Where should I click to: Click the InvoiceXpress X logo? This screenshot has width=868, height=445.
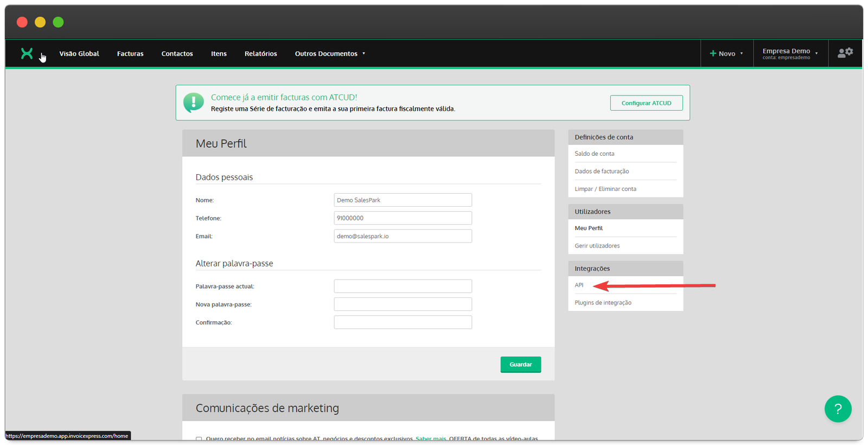point(27,53)
